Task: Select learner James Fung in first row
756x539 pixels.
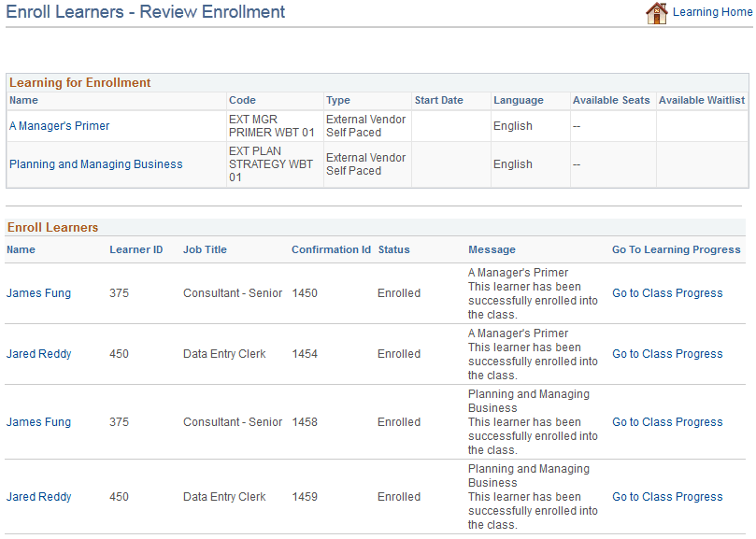Action: click(37, 292)
